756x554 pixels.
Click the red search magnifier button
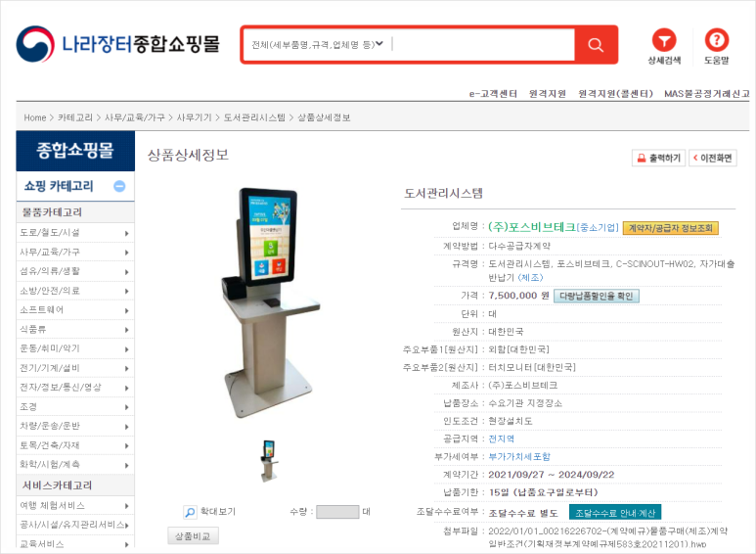[x=596, y=45]
